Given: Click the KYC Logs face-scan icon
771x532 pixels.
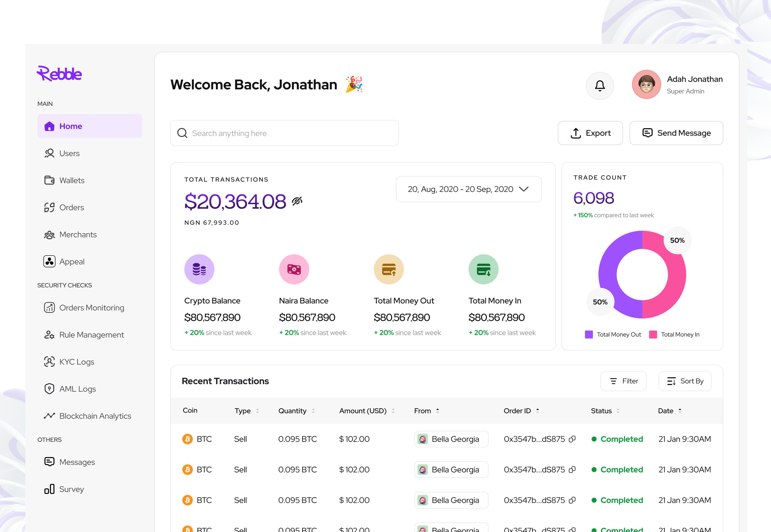Looking at the screenshot, I should click(49, 362).
